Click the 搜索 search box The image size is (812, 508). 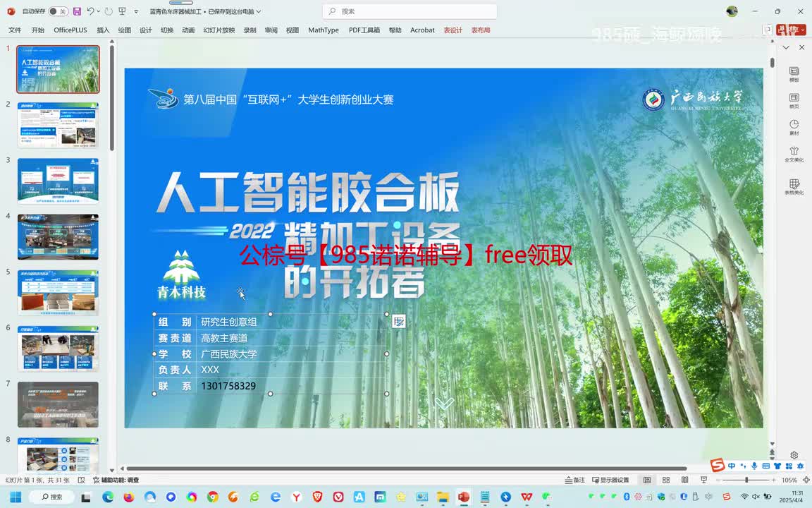(x=410, y=11)
